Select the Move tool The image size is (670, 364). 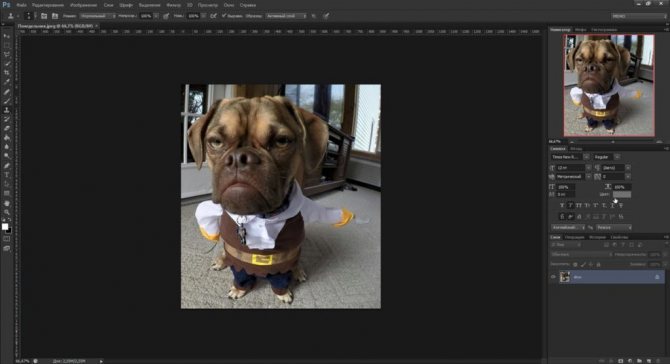(6, 36)
